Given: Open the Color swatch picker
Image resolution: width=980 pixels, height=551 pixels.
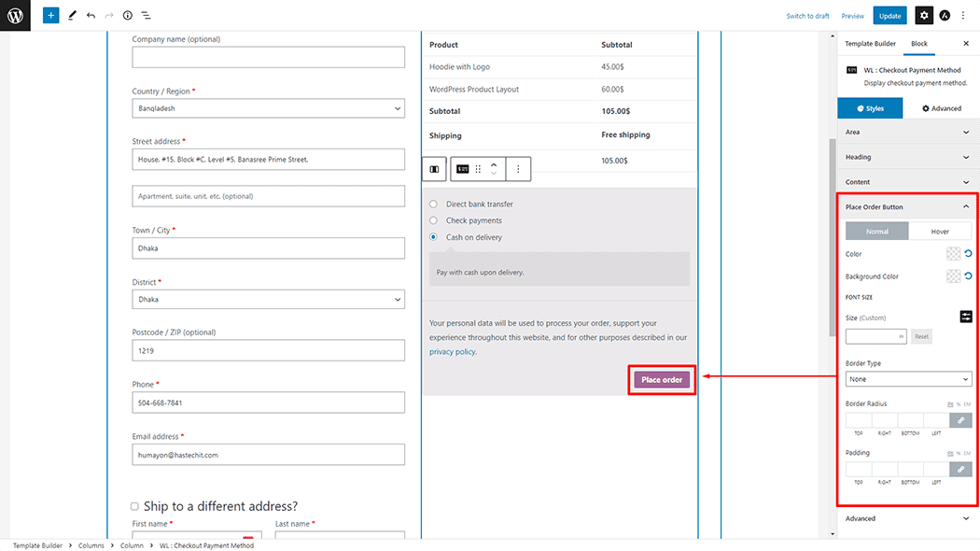Looking at the screenshot, I should tap(953, 254).
